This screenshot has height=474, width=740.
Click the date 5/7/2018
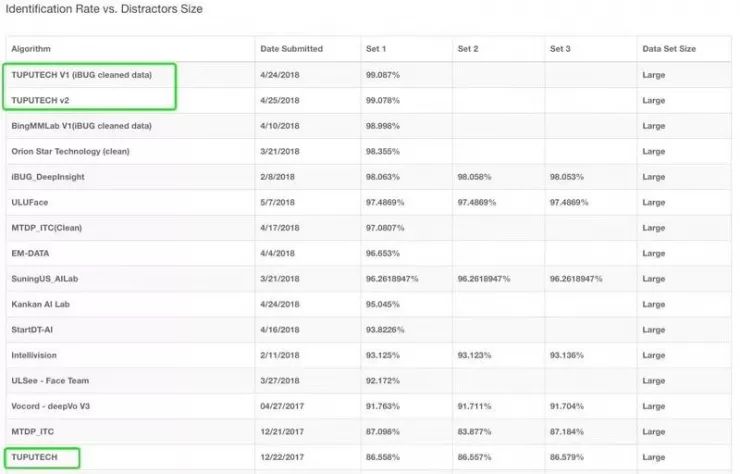click(x=278, y=202)
